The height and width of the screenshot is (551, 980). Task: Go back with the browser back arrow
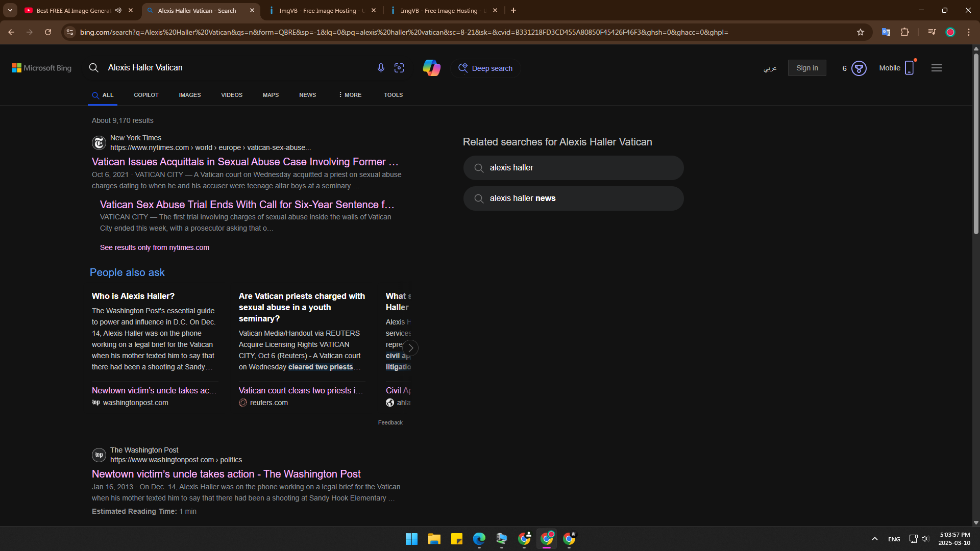11,32
